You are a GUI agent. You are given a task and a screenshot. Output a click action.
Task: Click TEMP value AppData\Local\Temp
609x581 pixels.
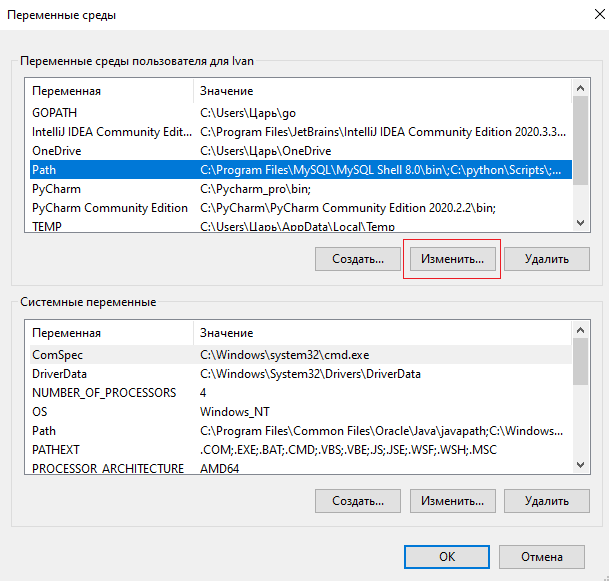[298, 226]
